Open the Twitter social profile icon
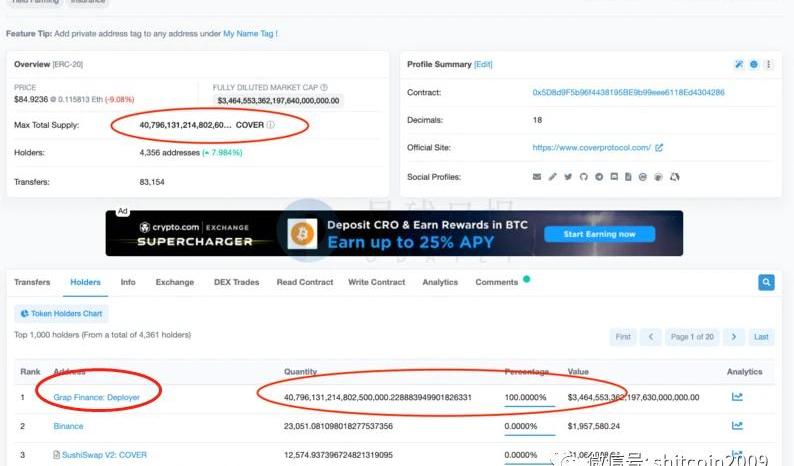Viewport: 794px width, 466px height. click(x=568, y=177)
